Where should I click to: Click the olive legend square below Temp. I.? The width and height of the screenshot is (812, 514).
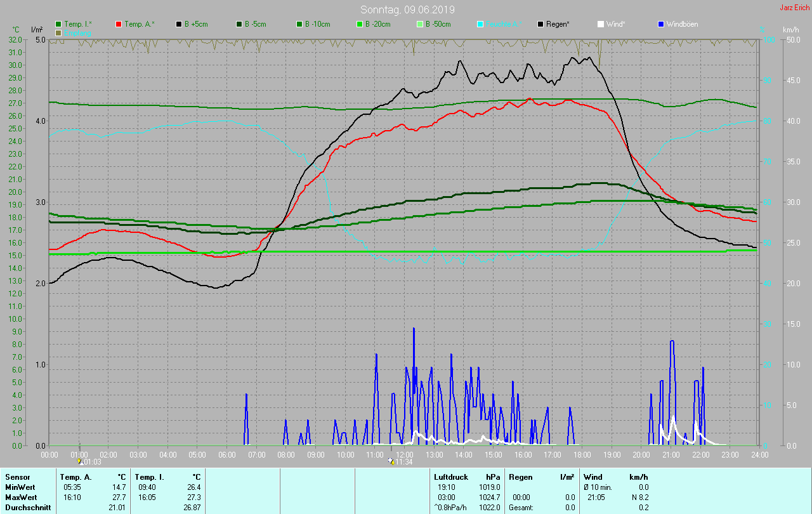[59, 32]
